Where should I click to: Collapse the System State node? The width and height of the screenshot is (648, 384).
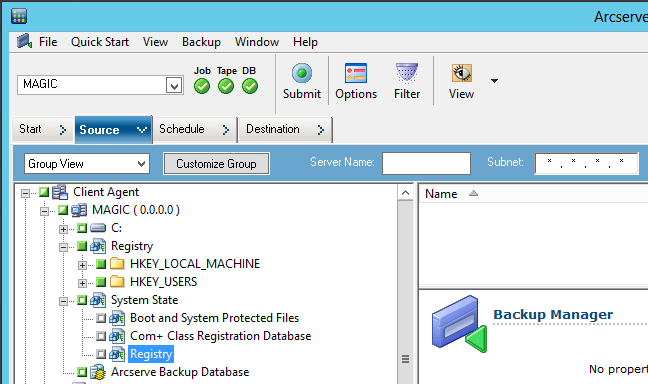click(x=64, y=301)
